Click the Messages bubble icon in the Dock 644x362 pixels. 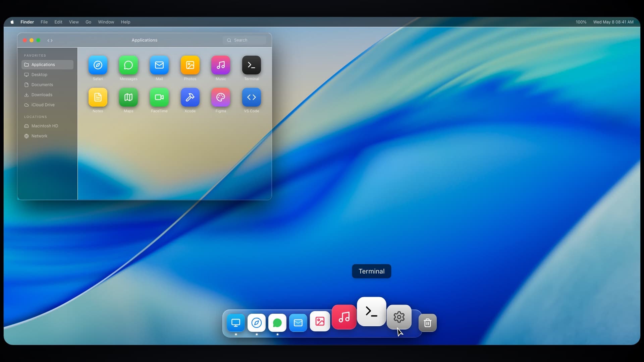277,323
